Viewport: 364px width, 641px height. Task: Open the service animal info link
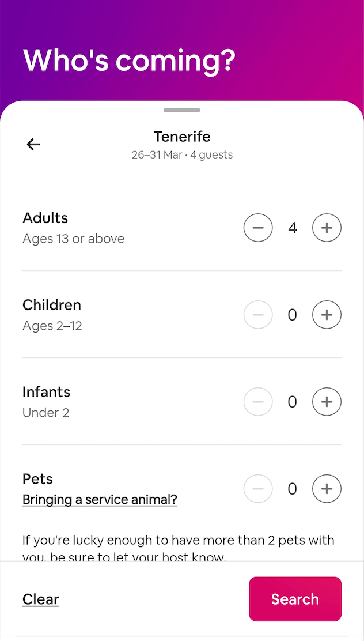click(x=100, y=499)
